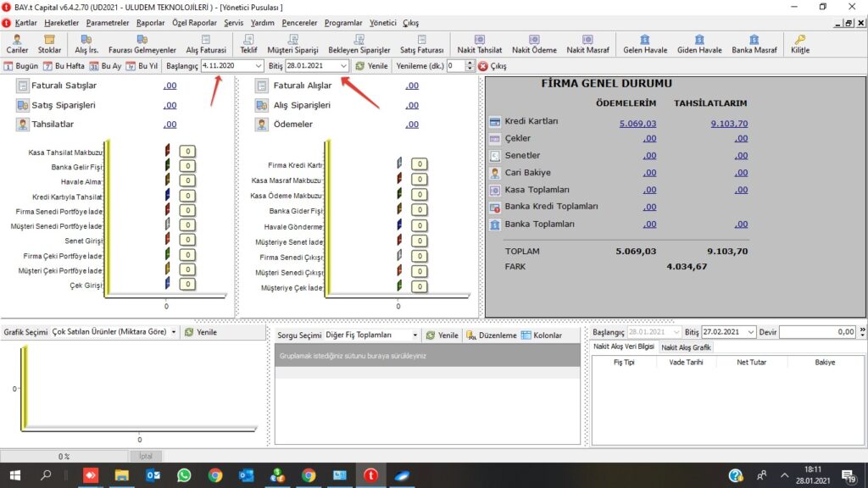Switch to the Nakit Akış Grafik tab
The height and width of the screenshot is (488, 868).
tap(686, 347)
